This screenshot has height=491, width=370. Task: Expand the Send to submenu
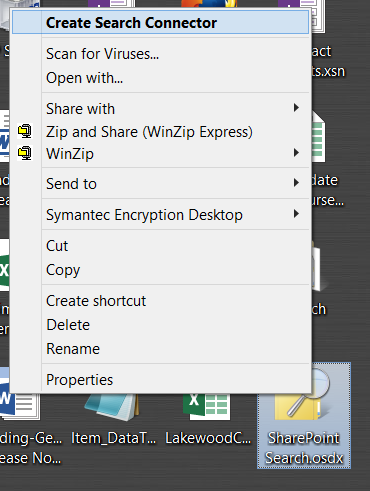click(x=160, y=183)
